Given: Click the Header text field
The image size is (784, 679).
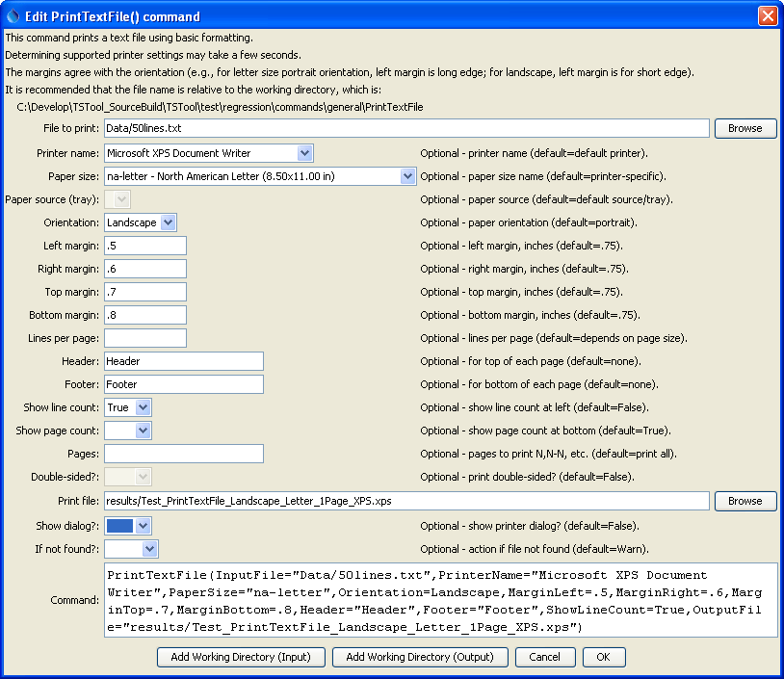Looking at the screenshot, I should (184, 361).
